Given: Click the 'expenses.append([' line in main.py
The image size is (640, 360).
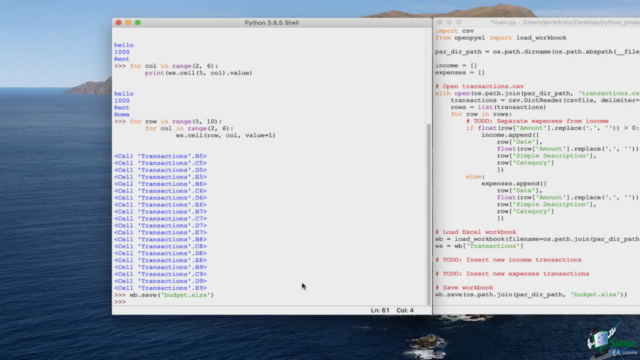Looking at the screenshot, I should (514, 183).
